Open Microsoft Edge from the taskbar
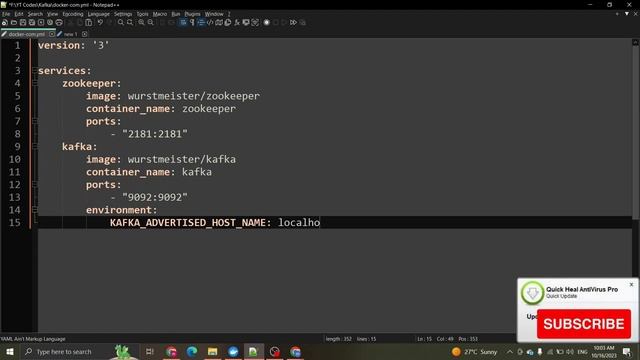640x360 pixels. click(192, 351)
